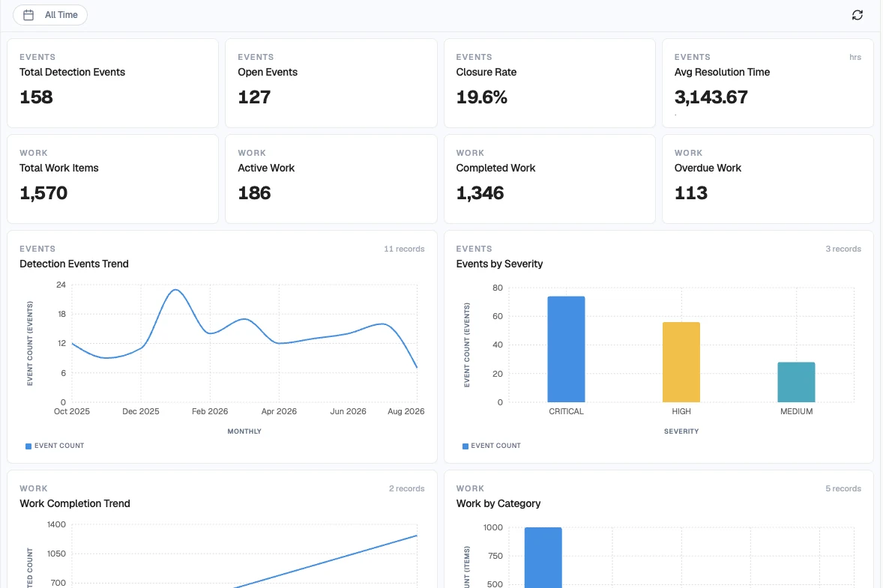This screenshot has width=883, height=588.
Task: Select the Completed Work value 1,346
Action: [x=480, y=193]
